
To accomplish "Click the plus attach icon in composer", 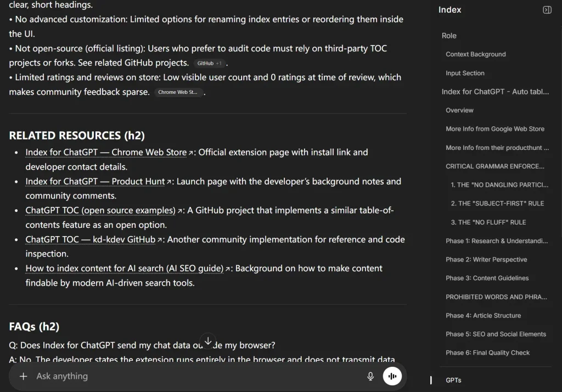I will [x=23, y=376].
